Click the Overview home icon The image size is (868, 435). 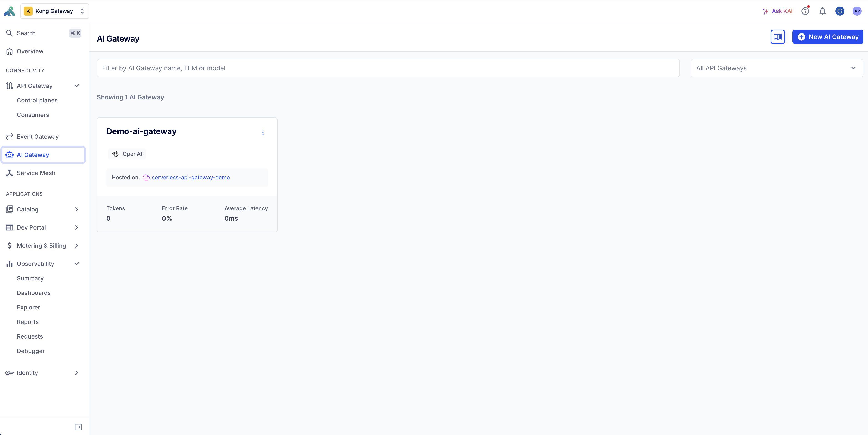coord(10,51)
